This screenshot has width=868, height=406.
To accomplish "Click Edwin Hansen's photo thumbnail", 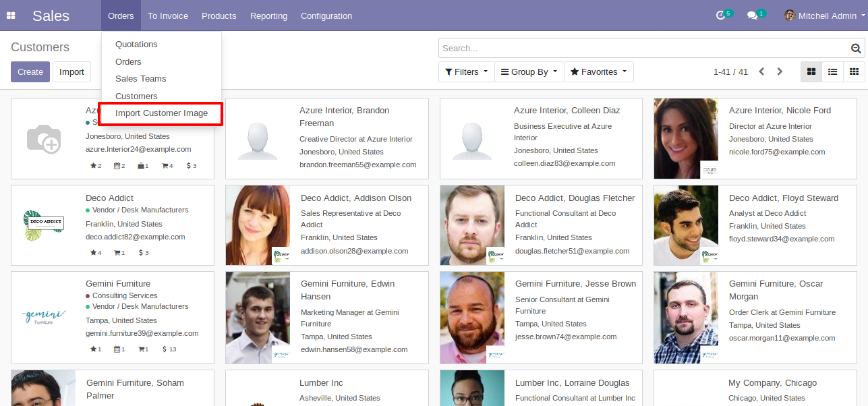I will pyautogui.click(x=258, y=318).
